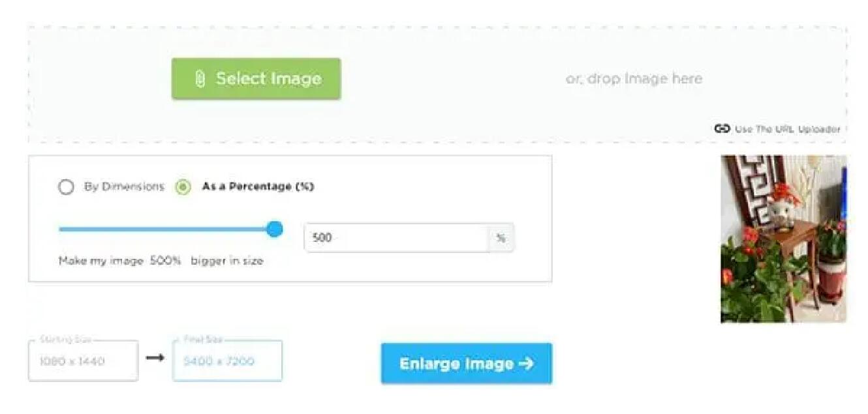Screen dimensions: 868x414
Task: Click the chain link icon beside URL Uploader
Action: [721, 129]
